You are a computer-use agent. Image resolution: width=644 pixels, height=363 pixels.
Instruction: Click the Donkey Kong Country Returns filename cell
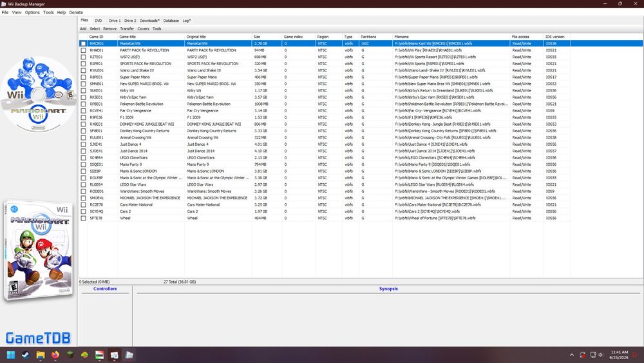pos(451,131)
